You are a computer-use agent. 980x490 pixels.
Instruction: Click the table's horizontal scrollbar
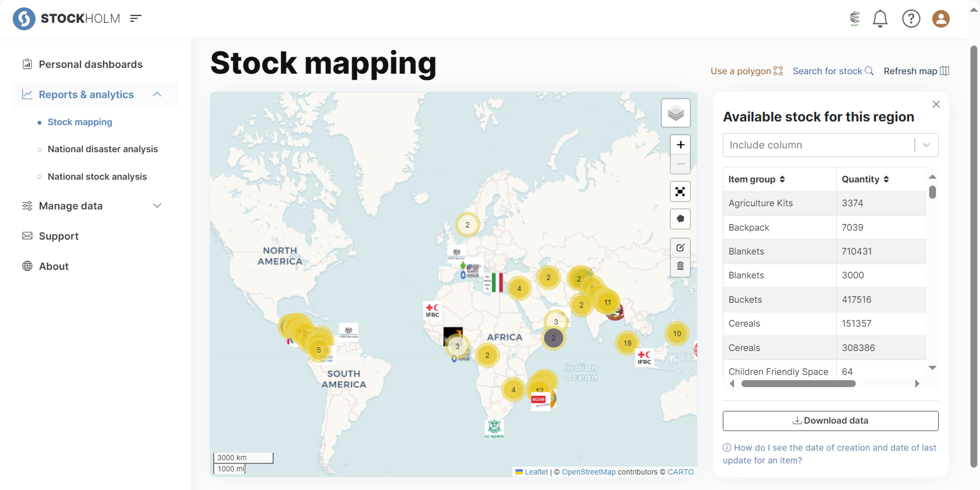pyautogui.click(x=798, y=384)
